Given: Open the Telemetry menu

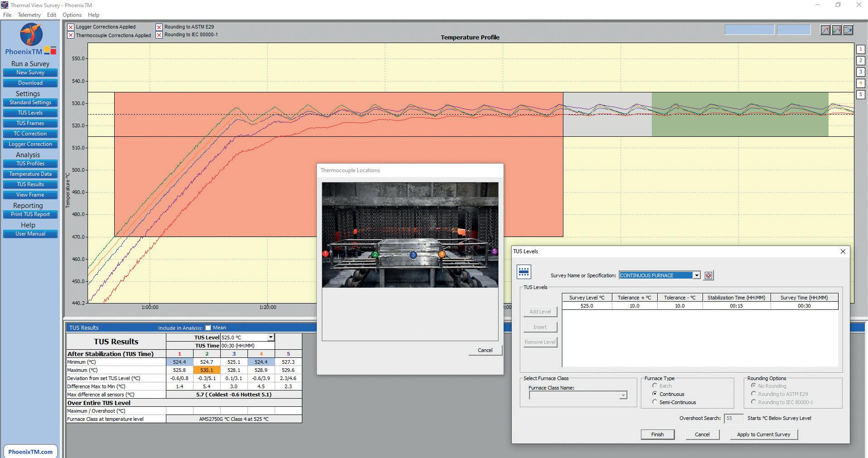Looking at the screenshot, I should pos(29,15).
